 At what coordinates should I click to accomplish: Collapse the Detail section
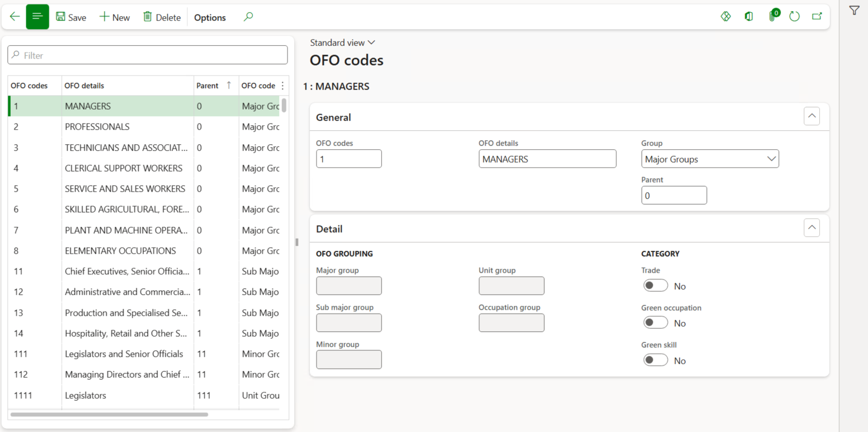[812, 228]
